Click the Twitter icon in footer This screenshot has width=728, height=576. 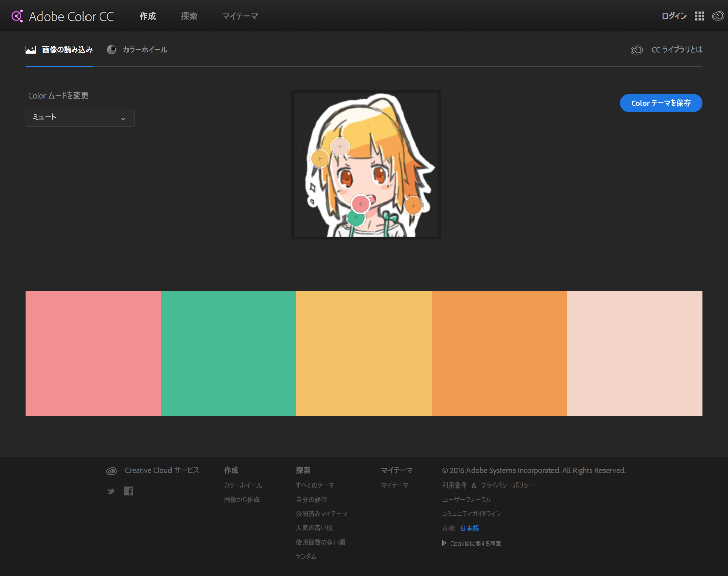(111, 491)
